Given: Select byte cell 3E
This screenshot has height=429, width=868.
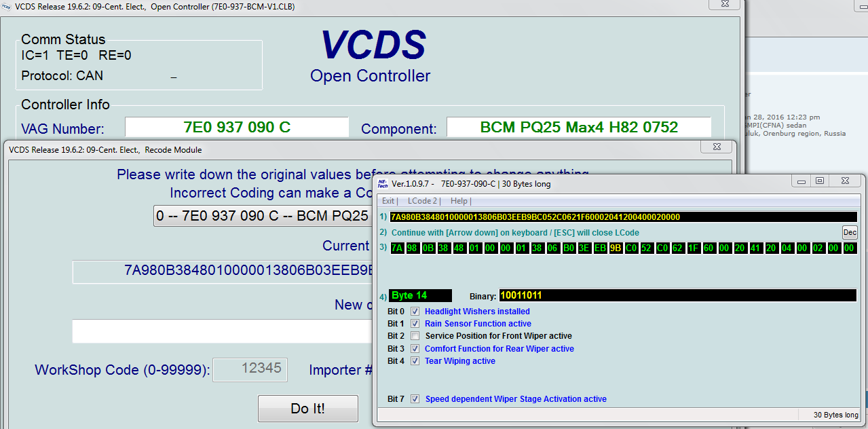Looking at the screenshot, I should [x=584, y=248].
